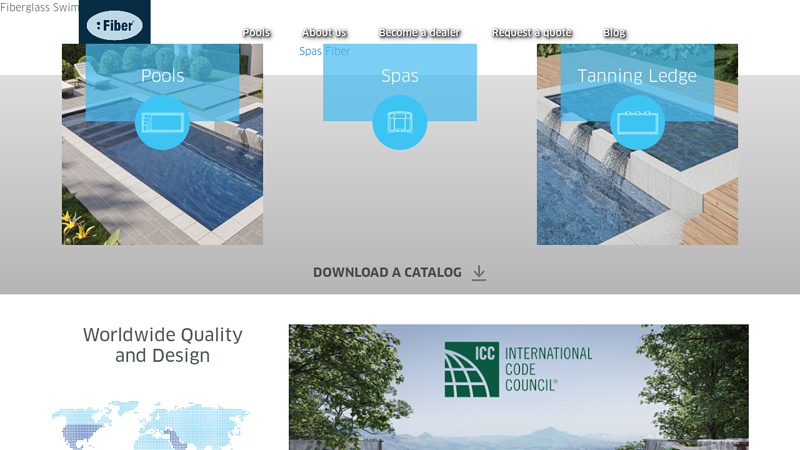Select the Spas category title

coord(400,76)
